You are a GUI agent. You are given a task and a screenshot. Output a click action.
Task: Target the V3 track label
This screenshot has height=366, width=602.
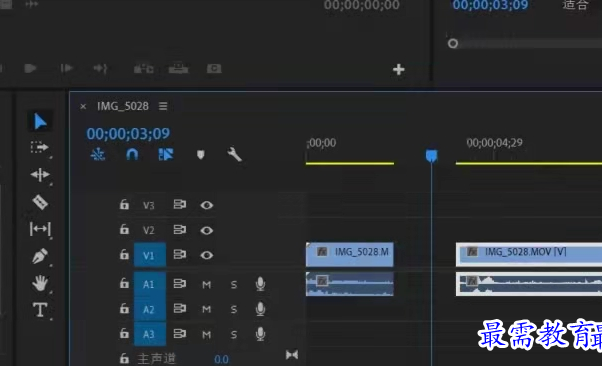click(x=149, y=205)
